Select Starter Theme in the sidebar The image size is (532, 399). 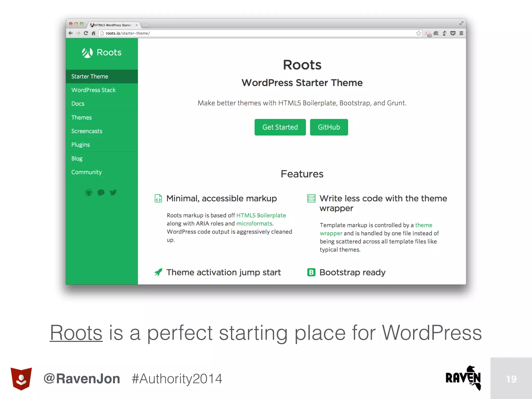click(x=102, y=76)
